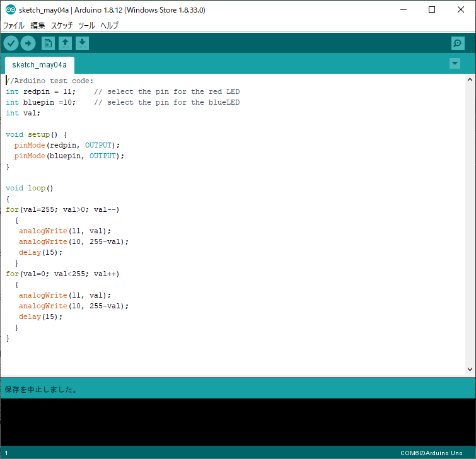Create a new sketch with New icon

[x=48, y=43]
